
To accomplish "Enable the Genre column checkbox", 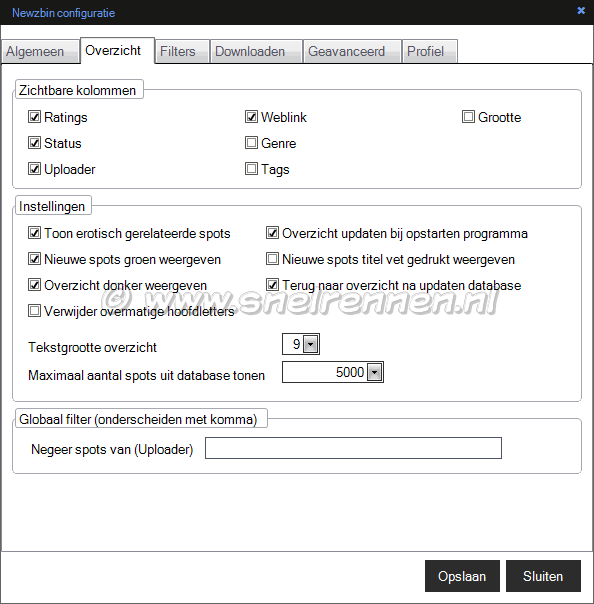I will (251, 143).
